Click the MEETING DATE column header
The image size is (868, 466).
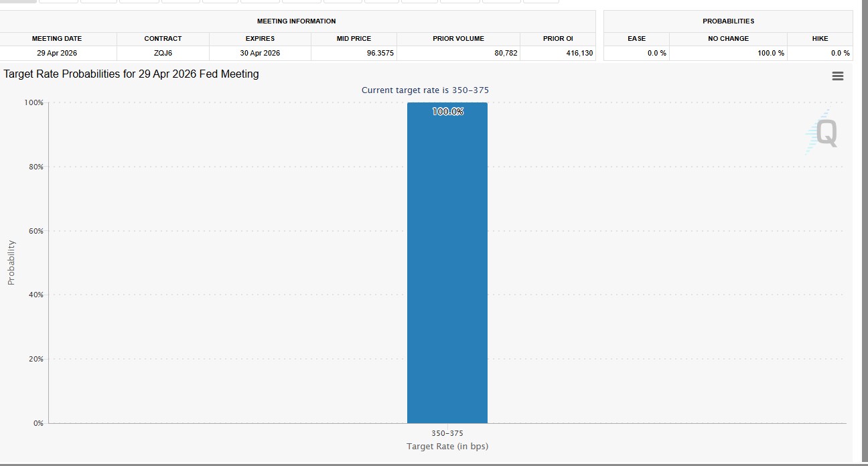click(58, 38)
